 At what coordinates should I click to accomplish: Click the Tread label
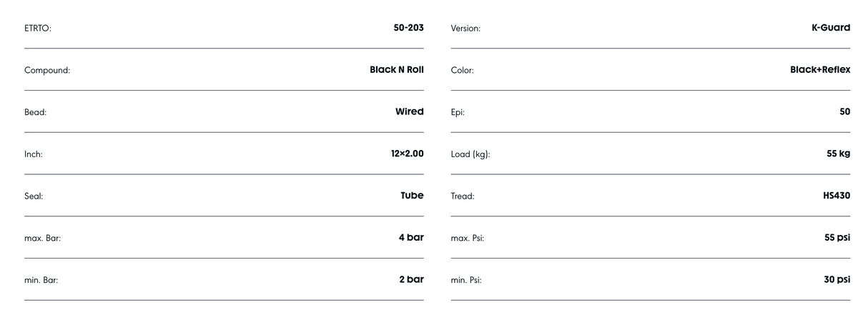tap(463, 196)
